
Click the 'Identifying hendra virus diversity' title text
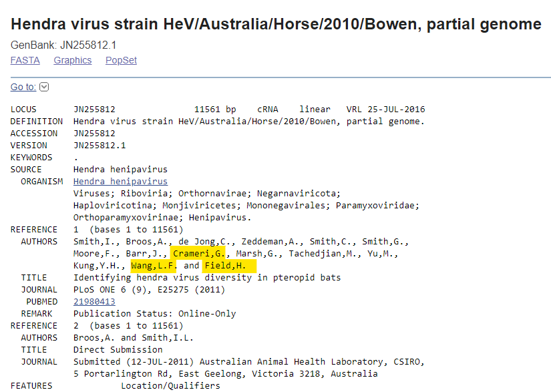point(206,278)
